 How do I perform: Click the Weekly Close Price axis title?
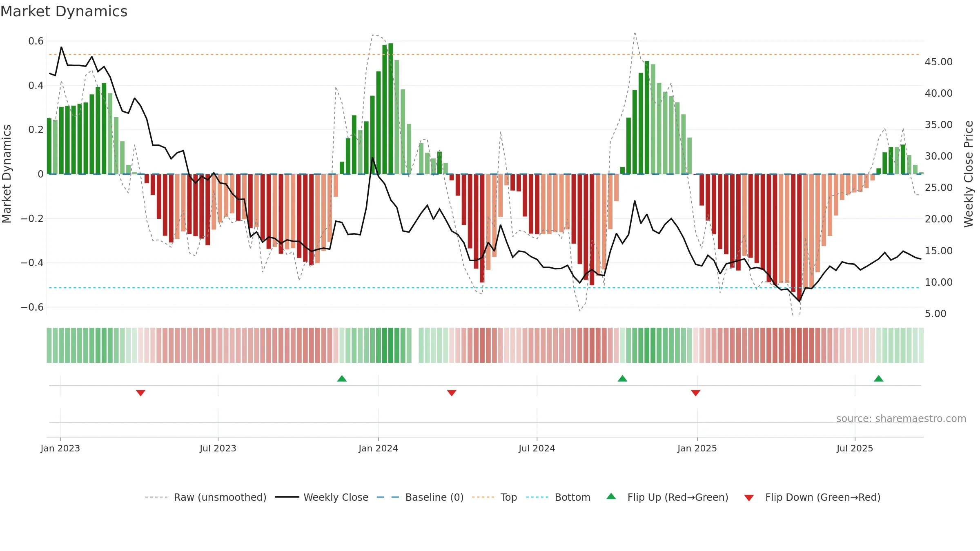pyautogui.click(x=969, y=174)
